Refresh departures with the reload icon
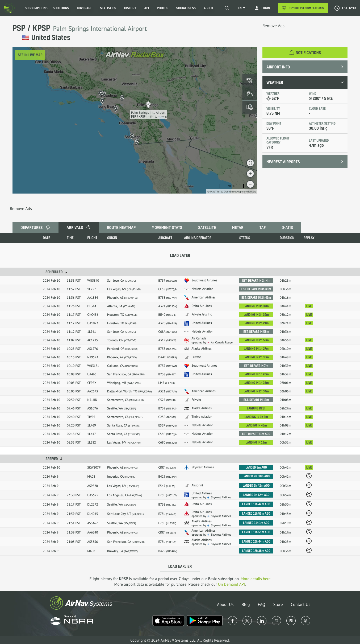The width and height of the screenshot is (360, 644). coord(48,227)
